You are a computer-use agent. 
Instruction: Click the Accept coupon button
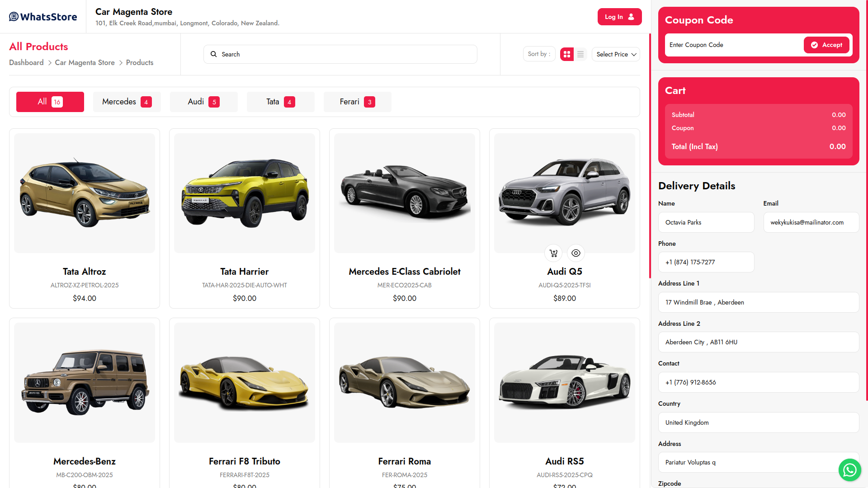pyautogui.click(x=826, y=45)
